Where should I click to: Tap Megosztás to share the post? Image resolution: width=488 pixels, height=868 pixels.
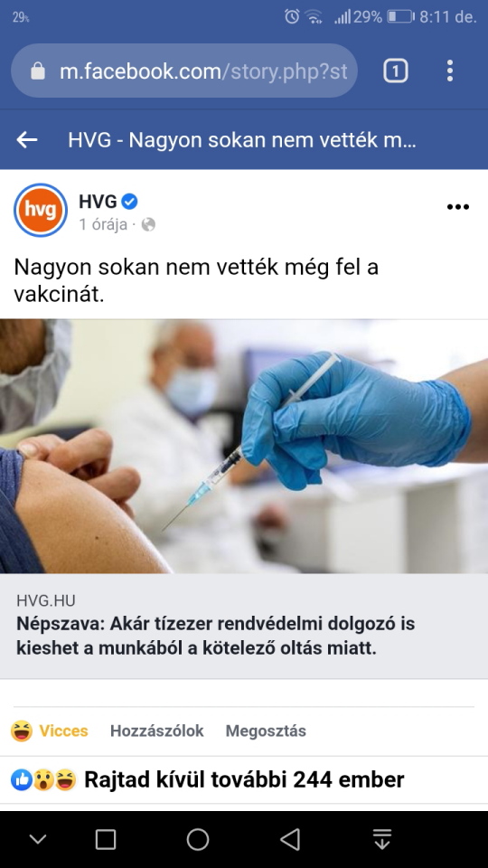click(x=266, y=731)
